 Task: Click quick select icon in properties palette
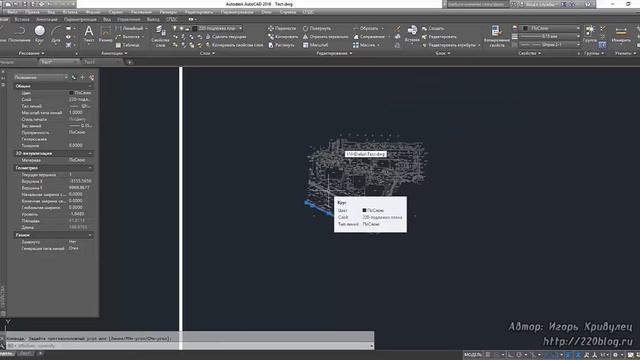(x=91, y=77)
